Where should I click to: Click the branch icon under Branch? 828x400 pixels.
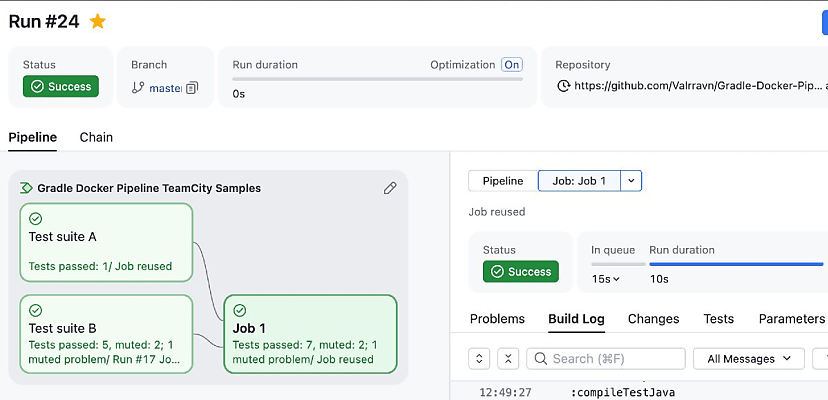[x=138, y=88]
